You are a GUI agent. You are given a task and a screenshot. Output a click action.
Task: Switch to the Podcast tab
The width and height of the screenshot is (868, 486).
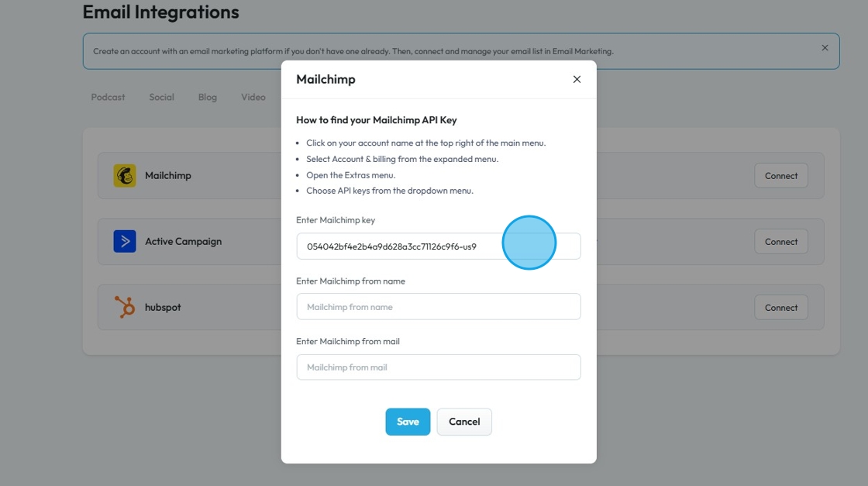click(x=108, y=98)
